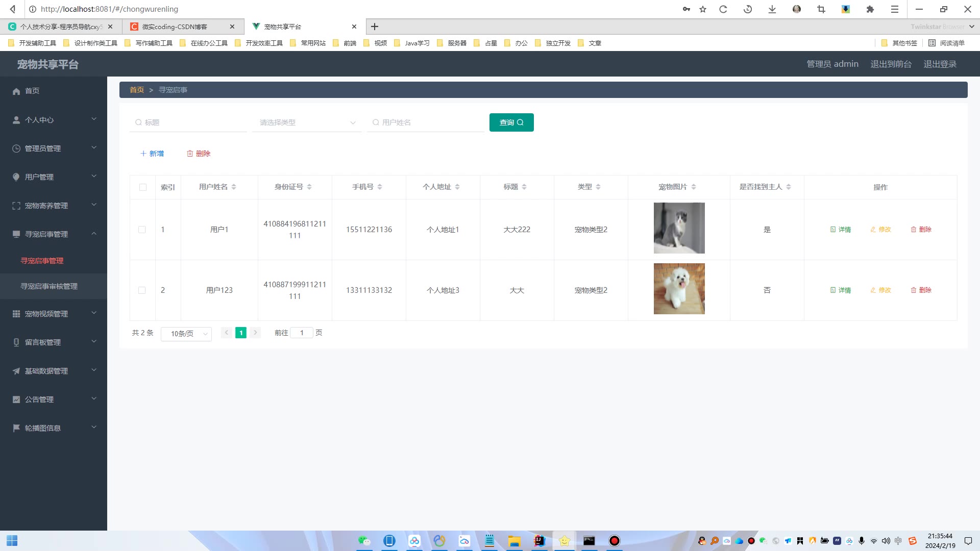Switch to the 个人技术分享 browser tab
Screen dimensions: 980x551
61,27
